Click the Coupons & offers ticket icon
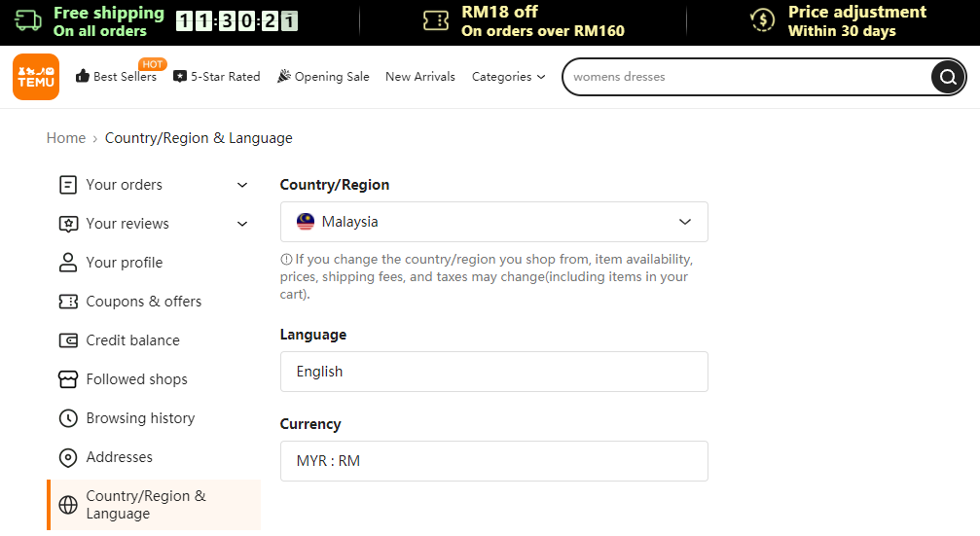The image size is (980, 536). pyautogui.click(x=68, y=302)
